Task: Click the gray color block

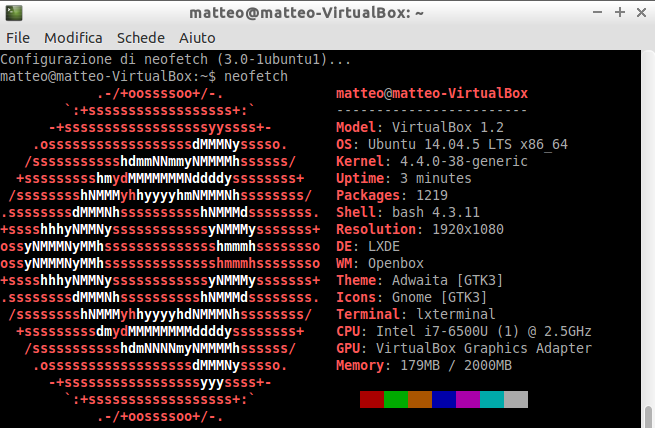Action: [516, 399]
